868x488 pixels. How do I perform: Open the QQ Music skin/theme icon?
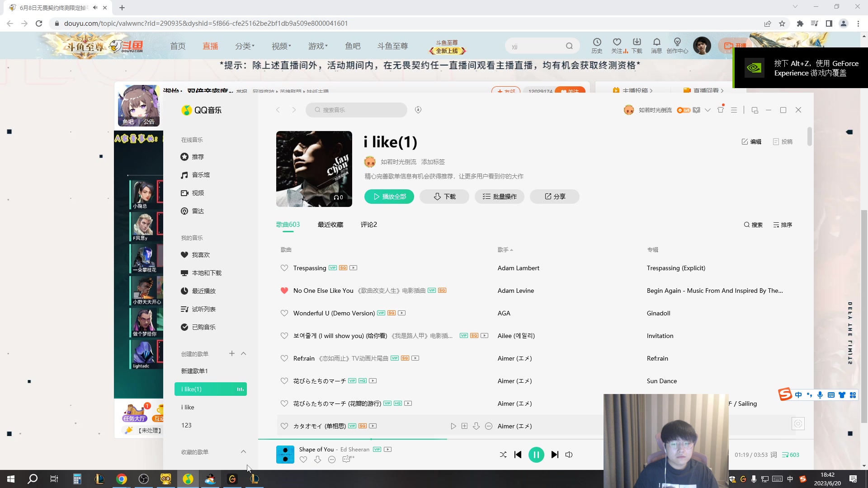pyautogui.click(x=720, y=110)
